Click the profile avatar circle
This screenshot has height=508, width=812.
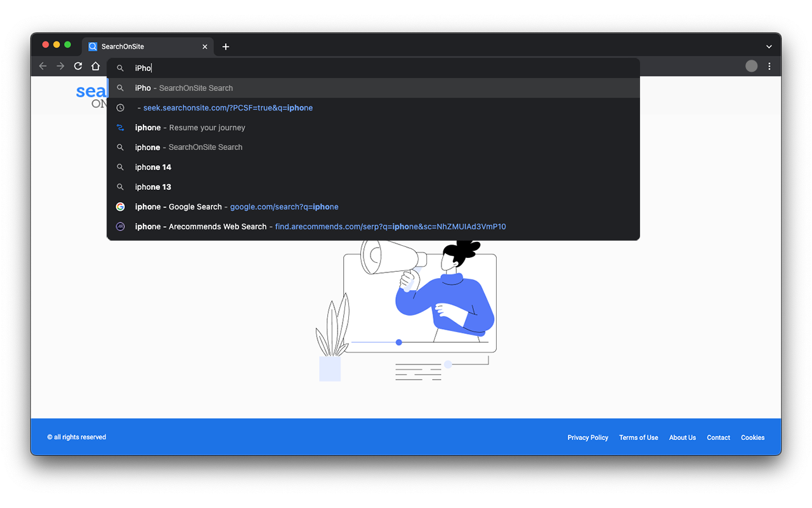pyautogui.click(x=751, y=65)
